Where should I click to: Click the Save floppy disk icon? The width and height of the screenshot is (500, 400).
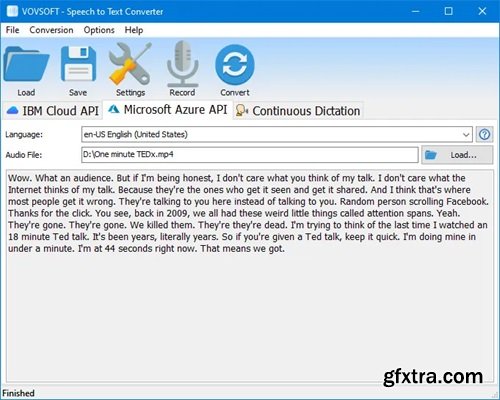tap(78, 64)
